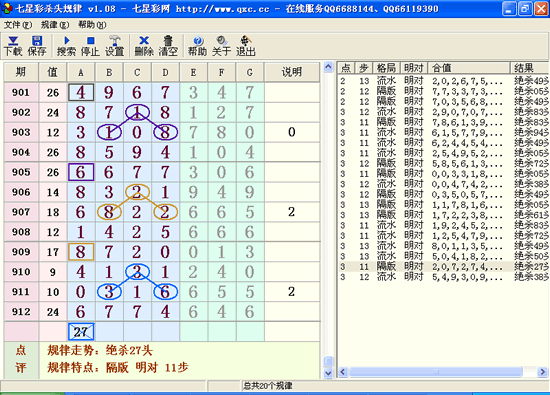Image resolution: width=550 pixels, height=395 pixels.
Task: Click the 停止 stop icon
Action: (x=90, y=46)
